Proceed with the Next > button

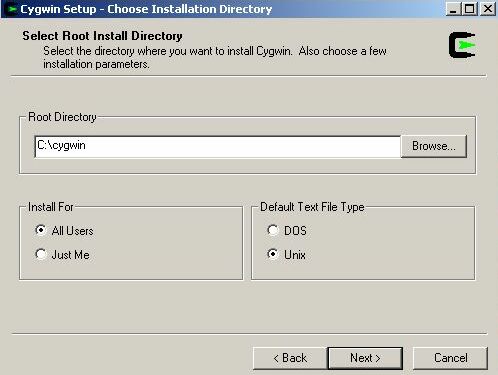pyautogui.click(x=365, y=358)
